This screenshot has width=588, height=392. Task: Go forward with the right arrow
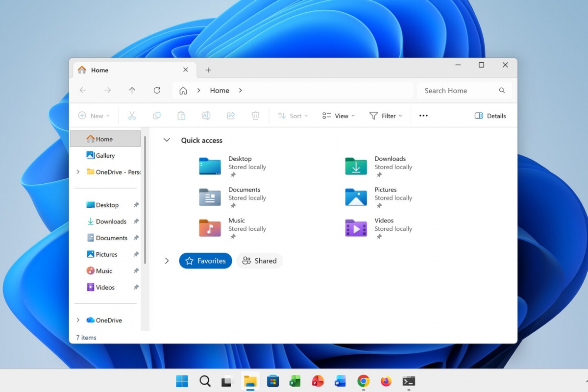coord(107,90)
